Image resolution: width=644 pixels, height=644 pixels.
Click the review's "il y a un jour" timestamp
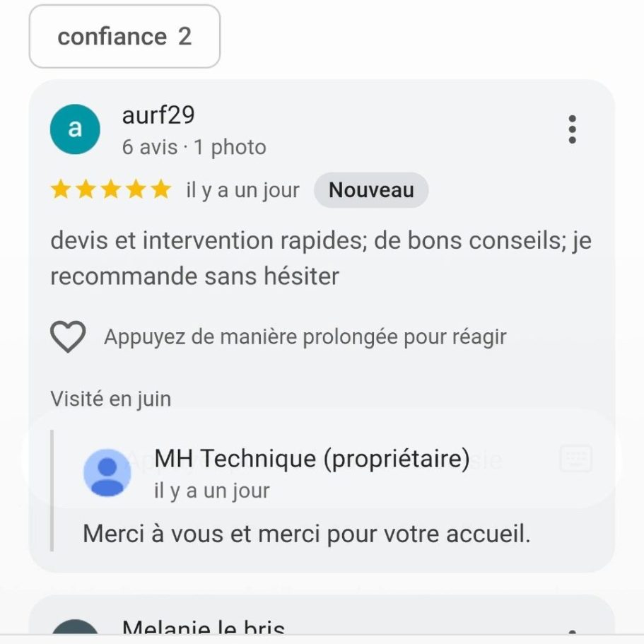(x=242, y=190)
